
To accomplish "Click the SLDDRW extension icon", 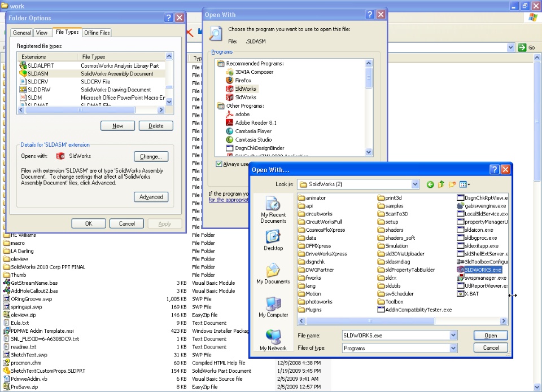I will click(x=23, y=90).
